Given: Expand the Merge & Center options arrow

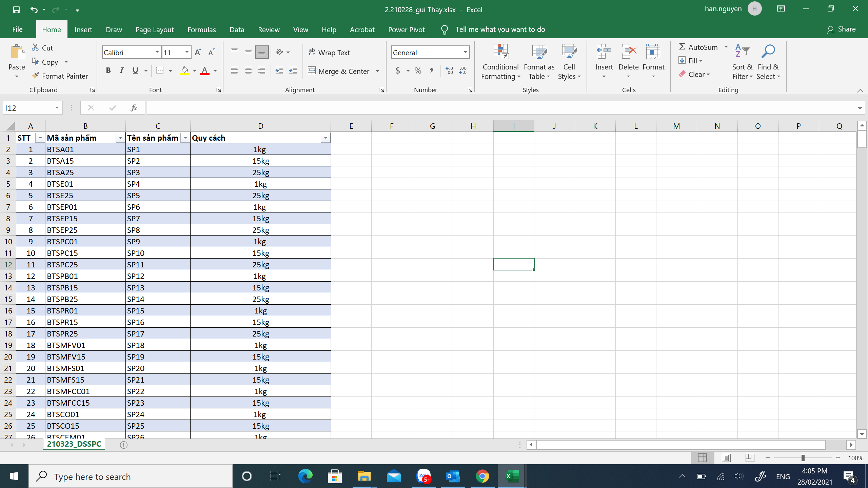Looking at the screenshot, I should [377, 71].
